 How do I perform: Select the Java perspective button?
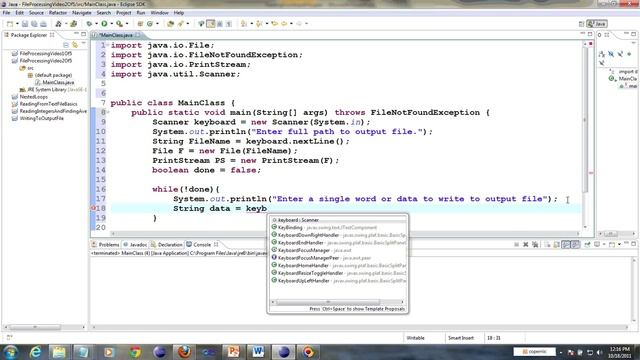[597, 24]
